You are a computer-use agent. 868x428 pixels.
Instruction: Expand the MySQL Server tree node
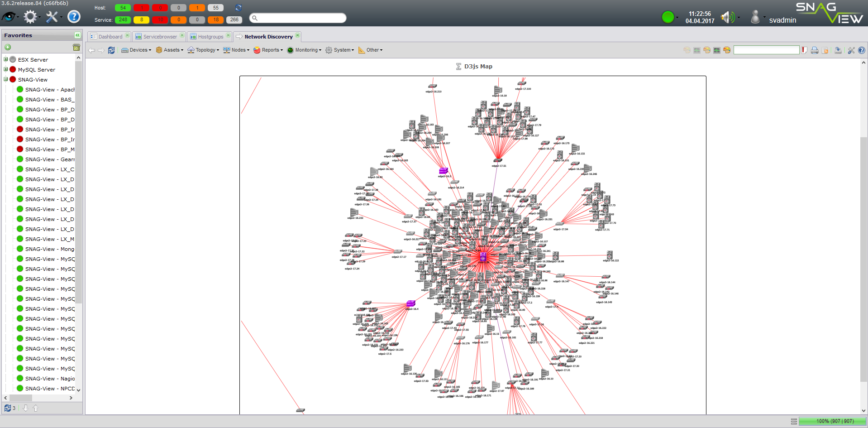click(x=6, y=69)
